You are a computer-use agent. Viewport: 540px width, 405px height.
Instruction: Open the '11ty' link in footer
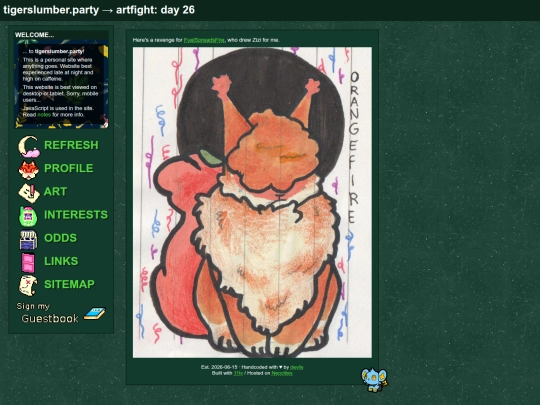click(238, 373)
